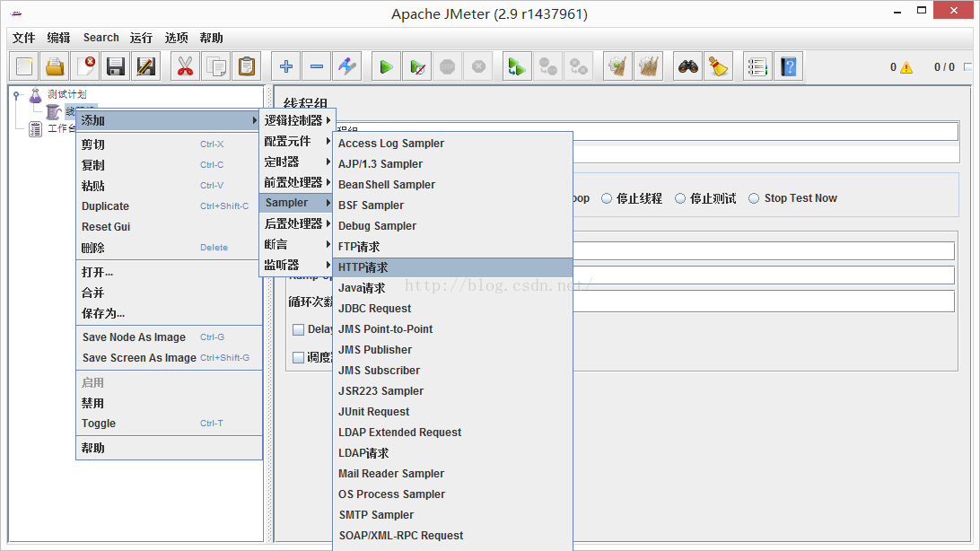This screenshot has height=551, width=980.
Task: Save the test plan with floppy icon
Action: (116, 66)
